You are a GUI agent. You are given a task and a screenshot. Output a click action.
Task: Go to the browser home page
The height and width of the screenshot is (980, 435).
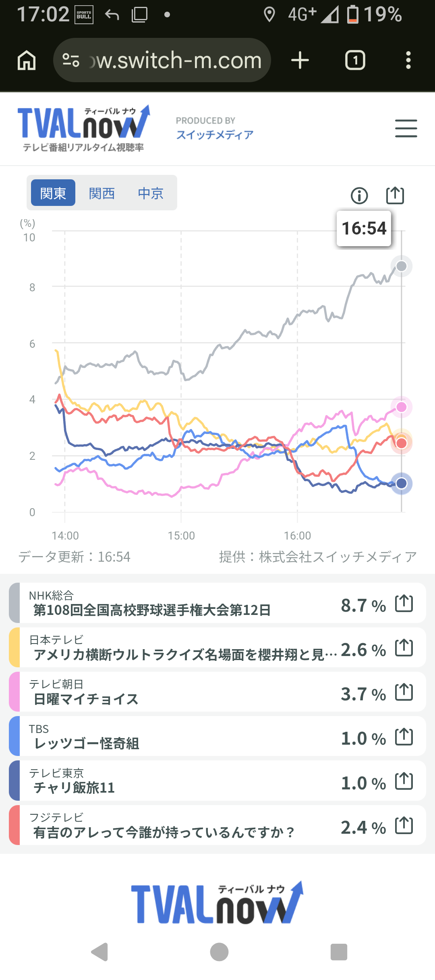[27, 60]
